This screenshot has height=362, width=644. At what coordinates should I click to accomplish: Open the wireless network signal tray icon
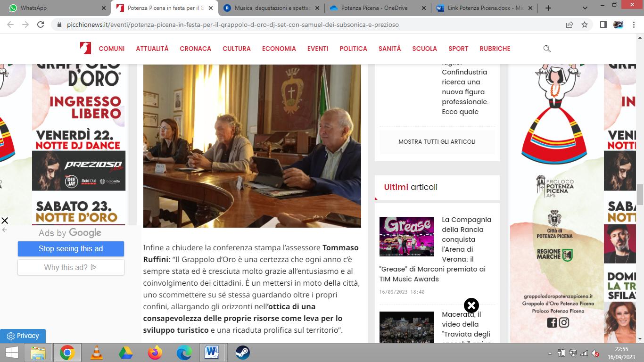(584, 353)
